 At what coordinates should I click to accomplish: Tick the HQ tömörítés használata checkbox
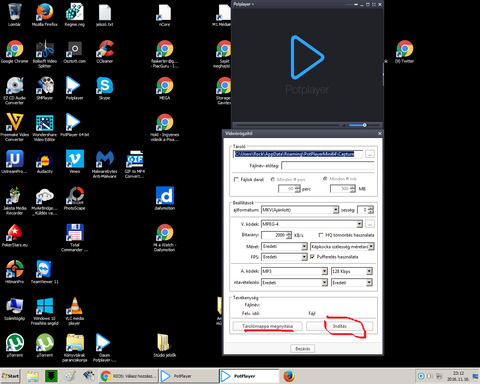pyautogui.click(x=321, y=235)
